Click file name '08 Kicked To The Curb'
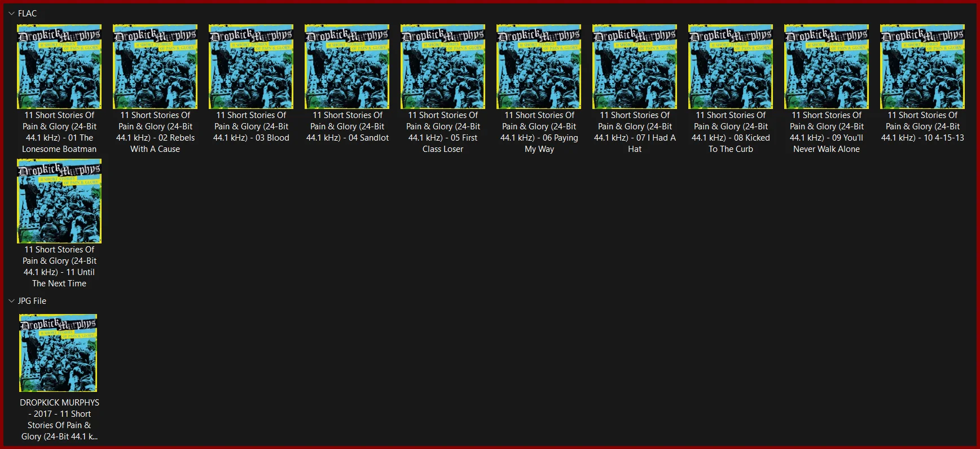This screenshot has height=449, width=980. [x=731, y=132]
